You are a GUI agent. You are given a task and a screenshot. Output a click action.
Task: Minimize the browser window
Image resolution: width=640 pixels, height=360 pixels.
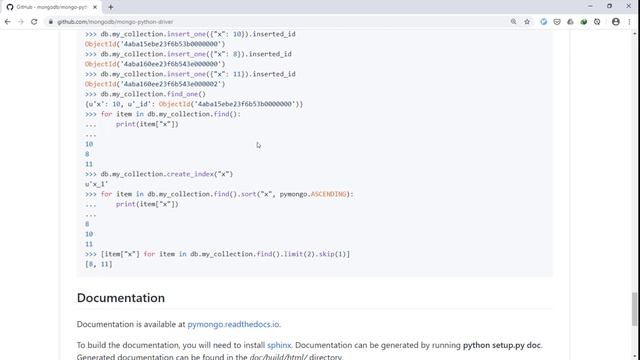pyautogui.click(x=590, y=6)
